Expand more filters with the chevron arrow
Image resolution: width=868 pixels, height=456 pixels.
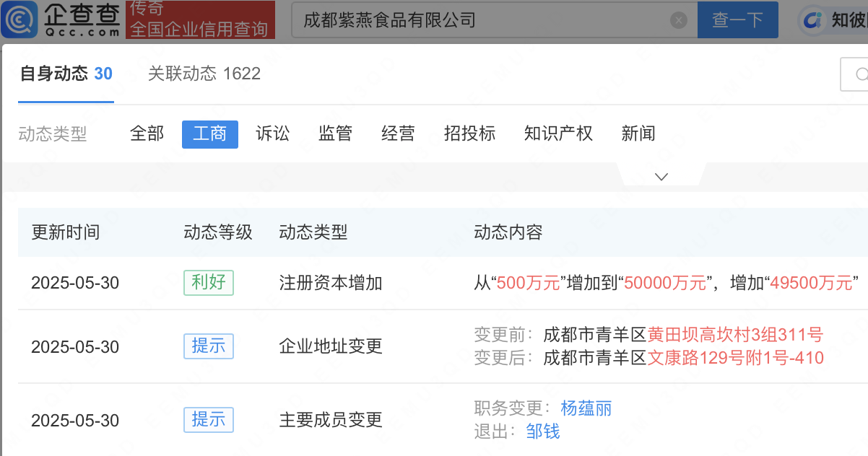[x=661, y=176]
